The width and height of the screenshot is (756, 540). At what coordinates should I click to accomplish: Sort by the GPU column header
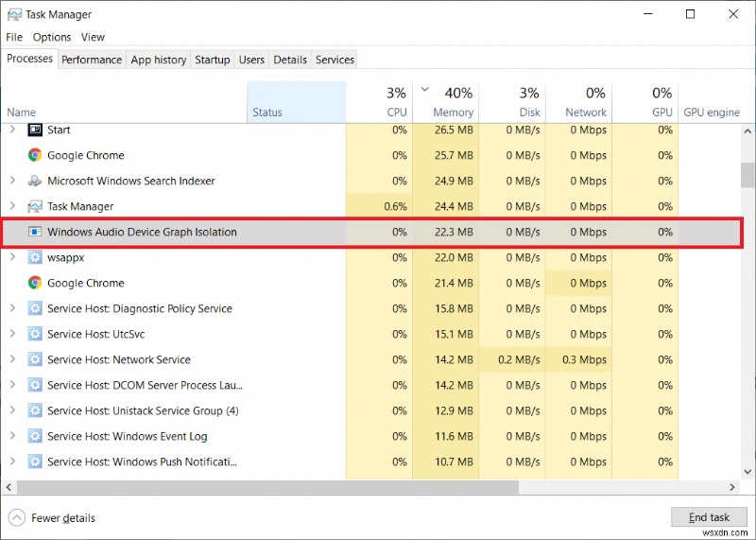click(645, 102)
